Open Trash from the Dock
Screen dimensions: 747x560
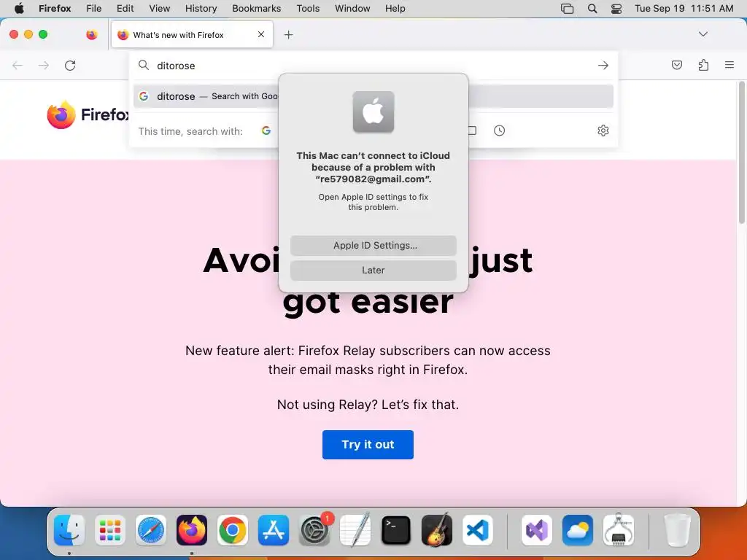(678, 530)
